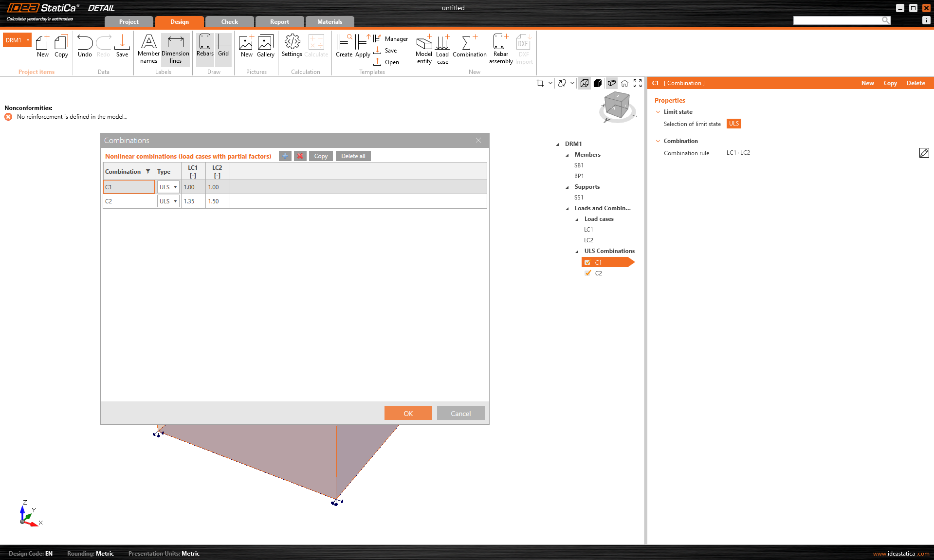The width and height of the screenshot is (934, 560).
Task: Select the ULS limit state button
Action: [734, 124]
